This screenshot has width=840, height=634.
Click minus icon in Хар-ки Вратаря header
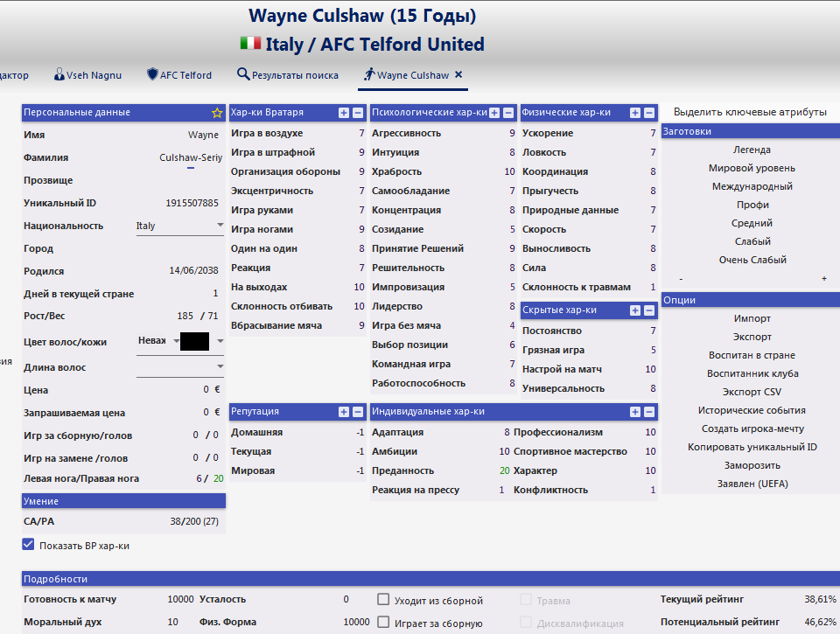pos(358,113)
